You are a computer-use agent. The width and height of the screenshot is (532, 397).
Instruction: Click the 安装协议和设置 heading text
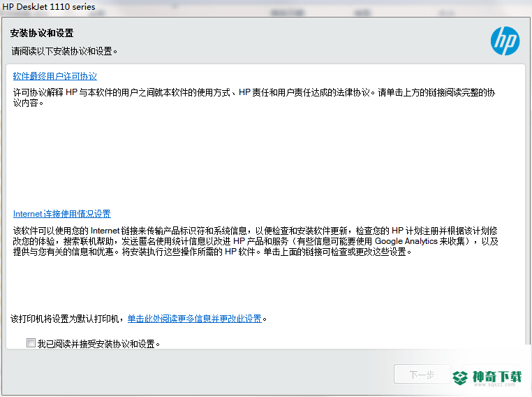pyautogui.click(x=42, y=33)
